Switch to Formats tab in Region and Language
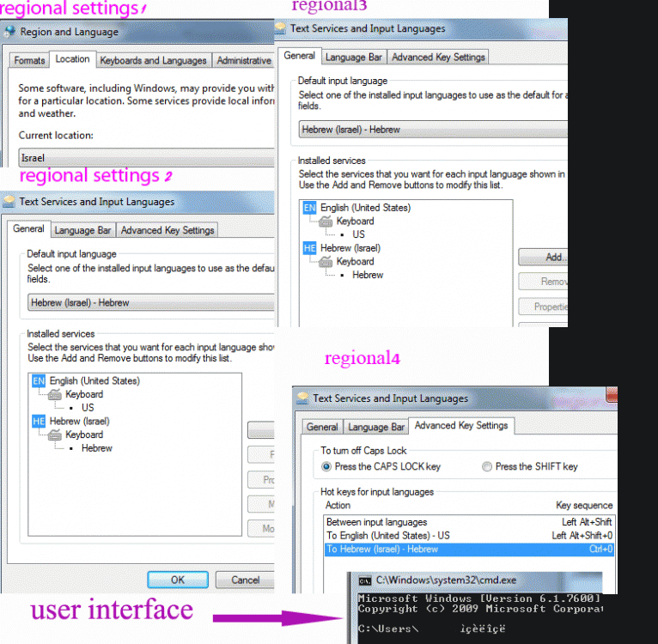This screenshot has height=644, width=658. pyautogui.click(x=29, y=60)
